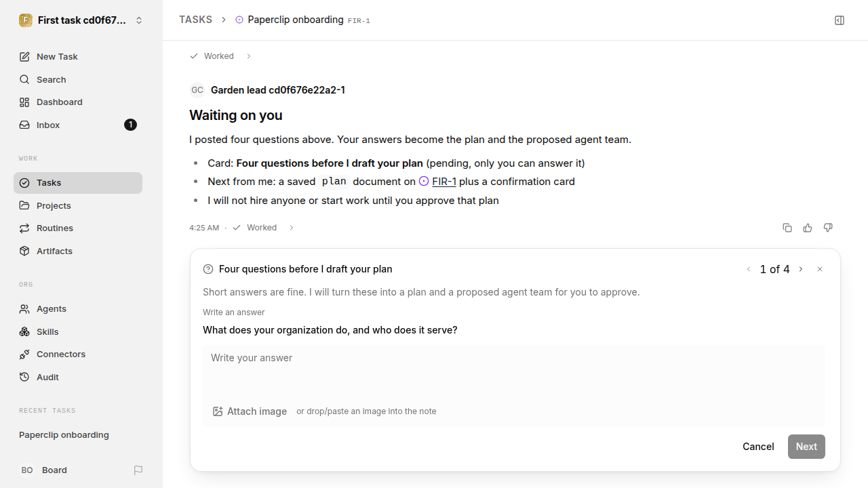868x488 pixels.
Task: Click the Attach image icon
Action: click(218, 411)
